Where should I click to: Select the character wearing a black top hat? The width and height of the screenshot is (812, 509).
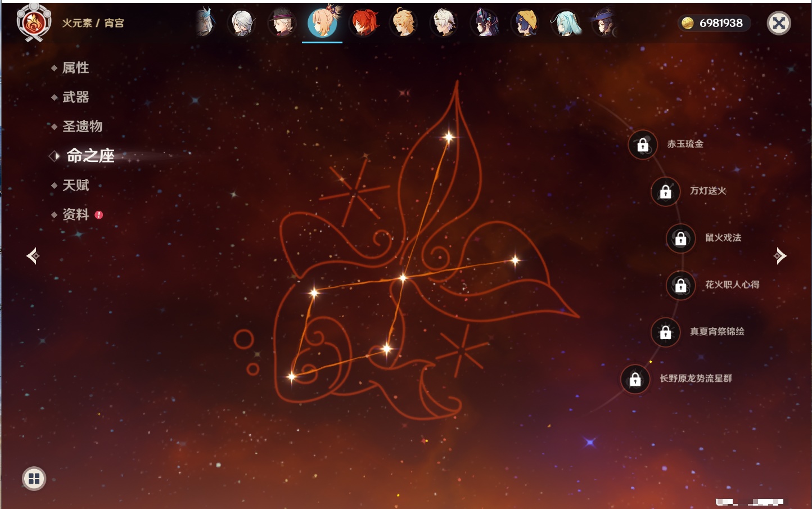(282, 23)
